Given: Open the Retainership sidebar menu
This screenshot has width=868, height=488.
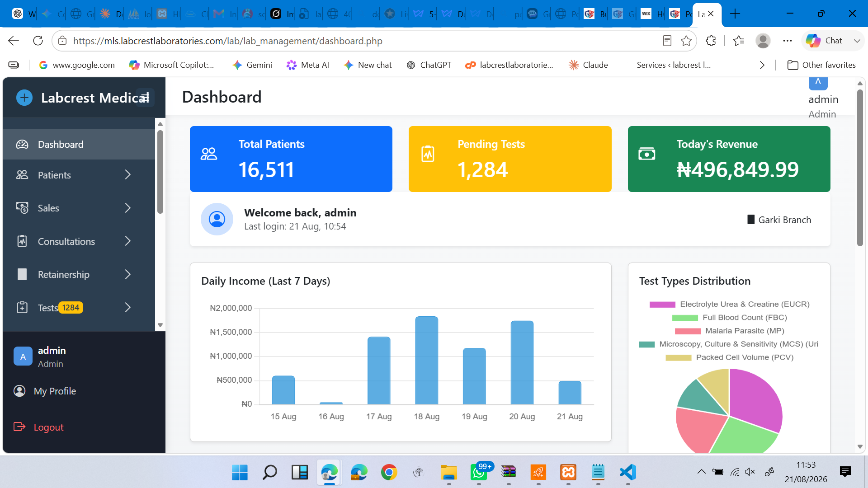Looking at the screenshot, I should coord(79,274).
